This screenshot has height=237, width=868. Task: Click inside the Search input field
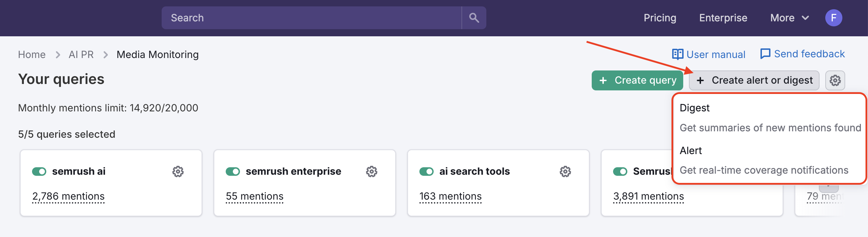[312, 18]
